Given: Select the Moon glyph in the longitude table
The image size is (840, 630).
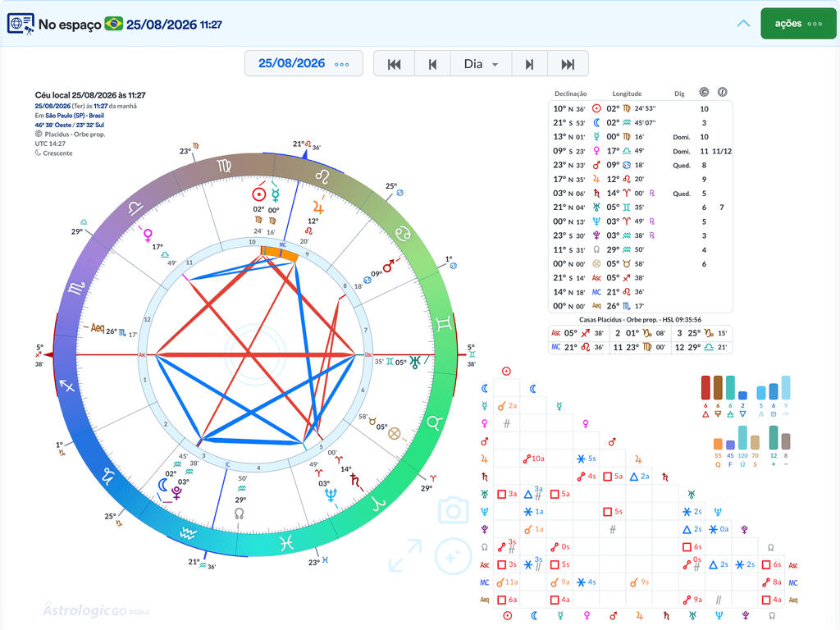Looking at the screenshot, I should click(596, 123).
